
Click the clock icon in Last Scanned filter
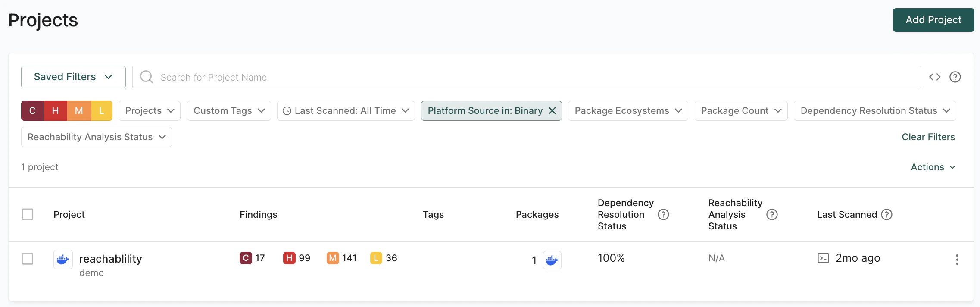point(287,111)
